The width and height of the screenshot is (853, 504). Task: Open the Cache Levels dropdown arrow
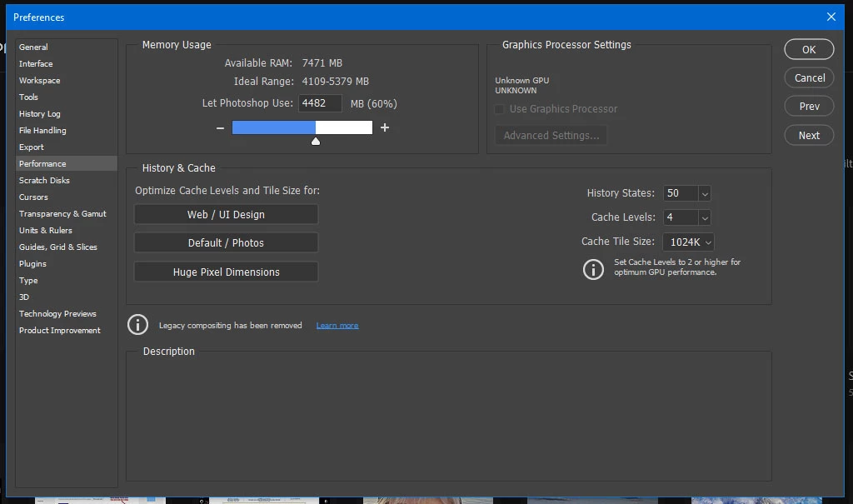705,217
